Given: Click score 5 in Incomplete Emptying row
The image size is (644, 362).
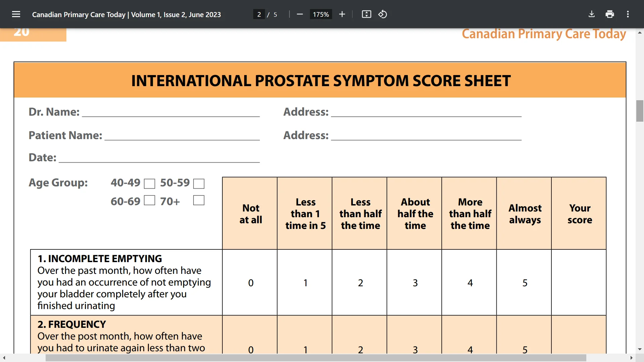Looking at the screenshot, I should click(525, 283).
